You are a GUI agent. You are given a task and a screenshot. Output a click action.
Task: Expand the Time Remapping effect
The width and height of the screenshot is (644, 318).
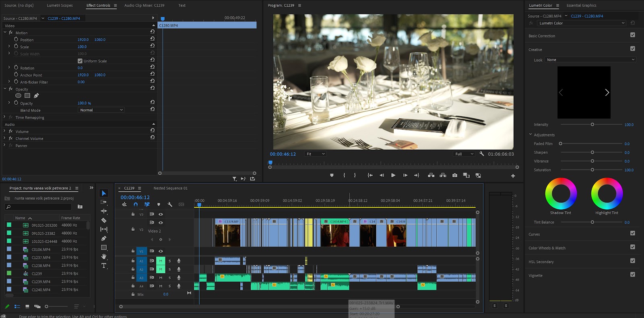pos(4,117)
